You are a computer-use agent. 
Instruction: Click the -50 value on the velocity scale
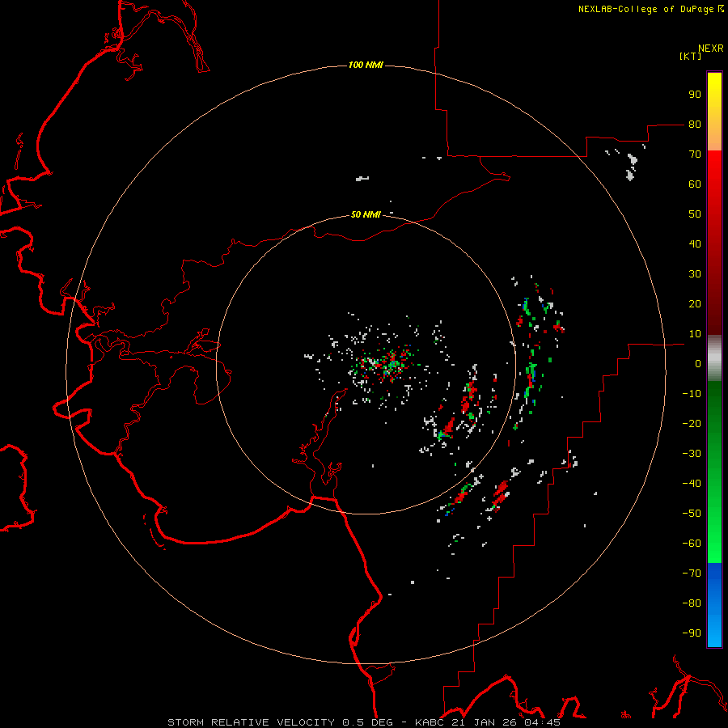coord(692,514)
